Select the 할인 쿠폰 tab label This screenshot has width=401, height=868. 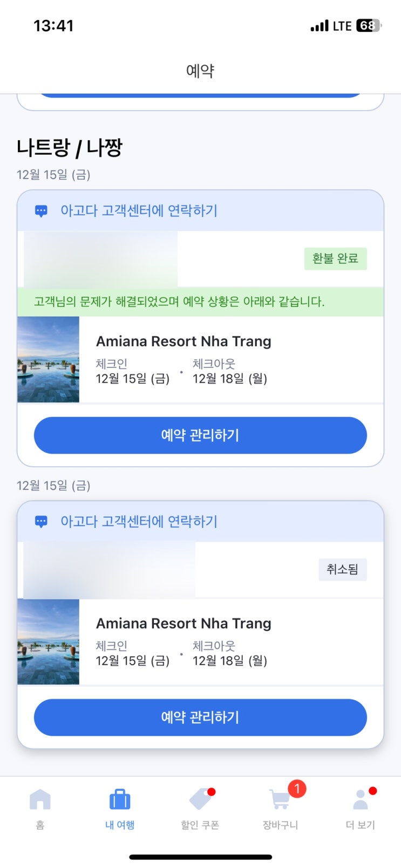pos(200,825)
